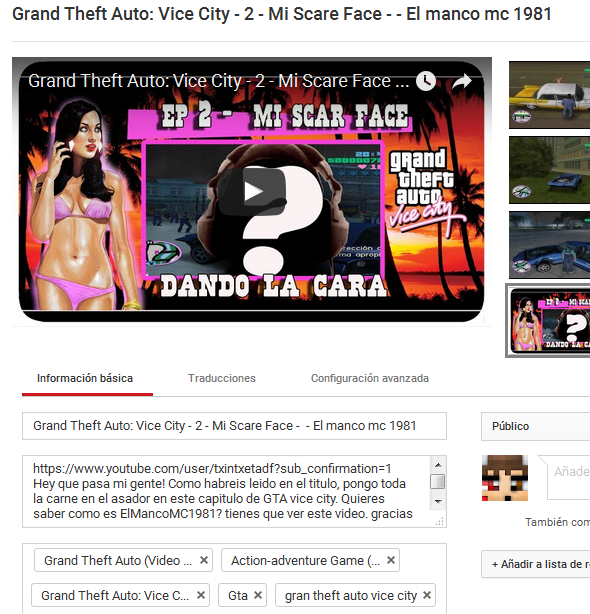The width and height of the screenshot is (590, 614).
Task: Open the Configuración avanzada tab
Action: tap(370, 378)
